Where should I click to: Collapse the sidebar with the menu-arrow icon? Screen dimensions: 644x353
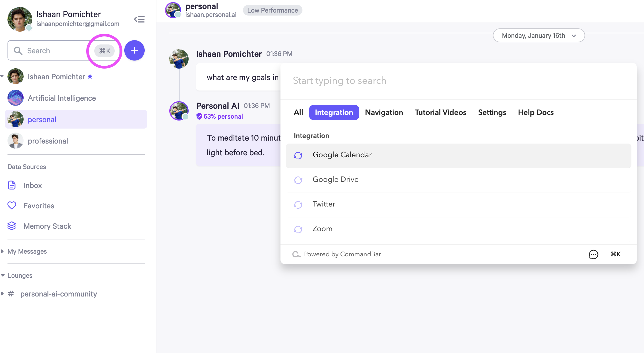tap(139, 19)
